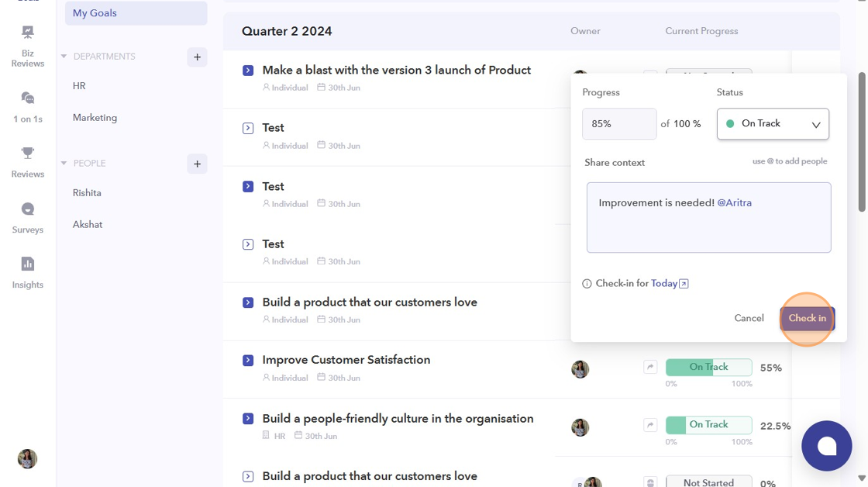Add a new department with plus icon
Image resolution: width=868 pixels, height=487 pixels.
(197, 57)
